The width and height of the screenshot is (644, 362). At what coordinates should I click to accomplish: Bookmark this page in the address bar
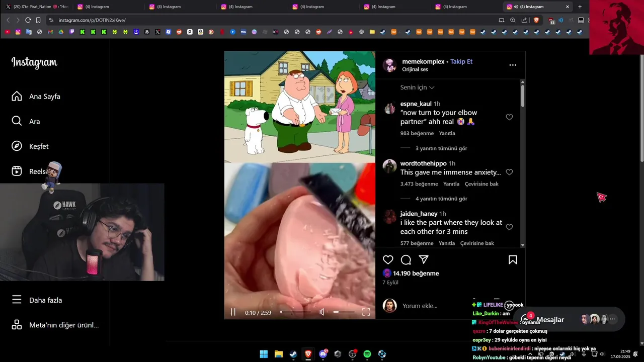tap(38, 20)
